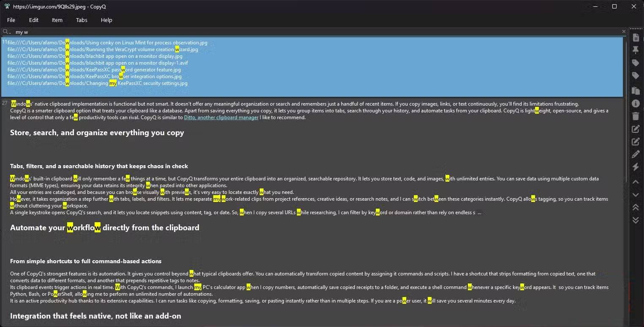
Task: Click the heading 'Automate your workflow directly from the clipboard'
Action: point(105,228)
